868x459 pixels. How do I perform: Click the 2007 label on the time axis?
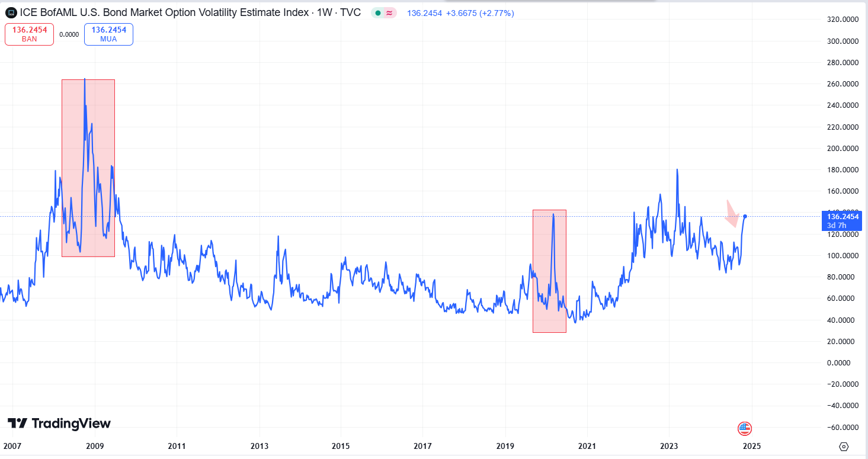(12, 446)
